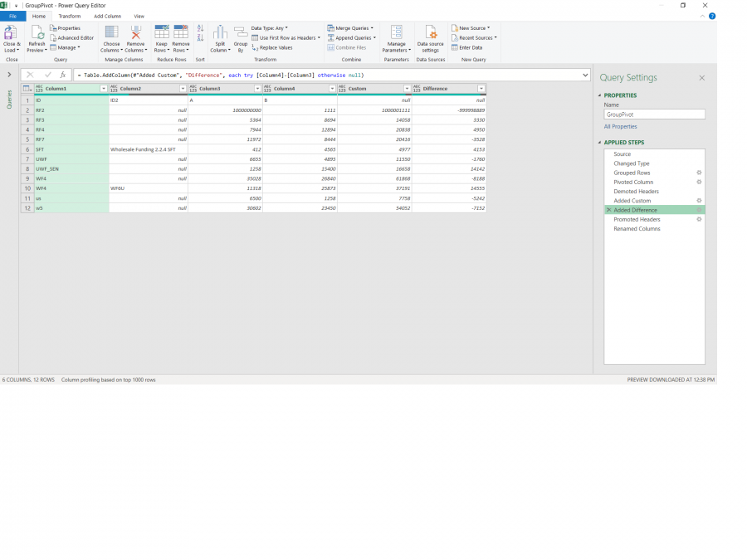
Task: Select cell 'Wholesale Funding 2.2.4 SFT'
Action: (x=149, y=149)
